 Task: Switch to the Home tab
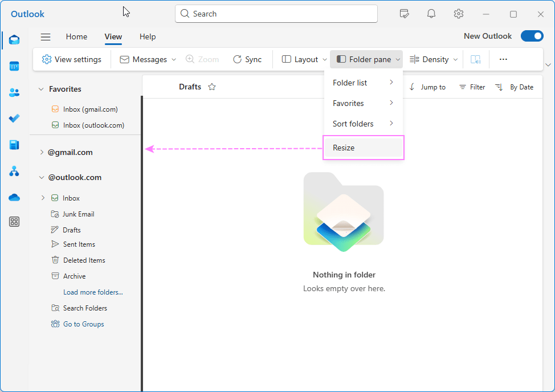pyautogui.click(x=76, y=37)
